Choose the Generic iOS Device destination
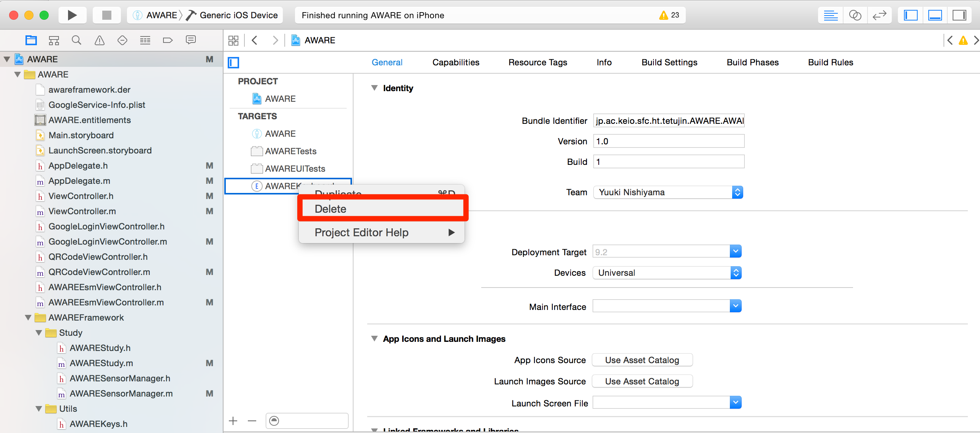The width and height of the screenshot is (980, 433). click(x=233, y=15)
